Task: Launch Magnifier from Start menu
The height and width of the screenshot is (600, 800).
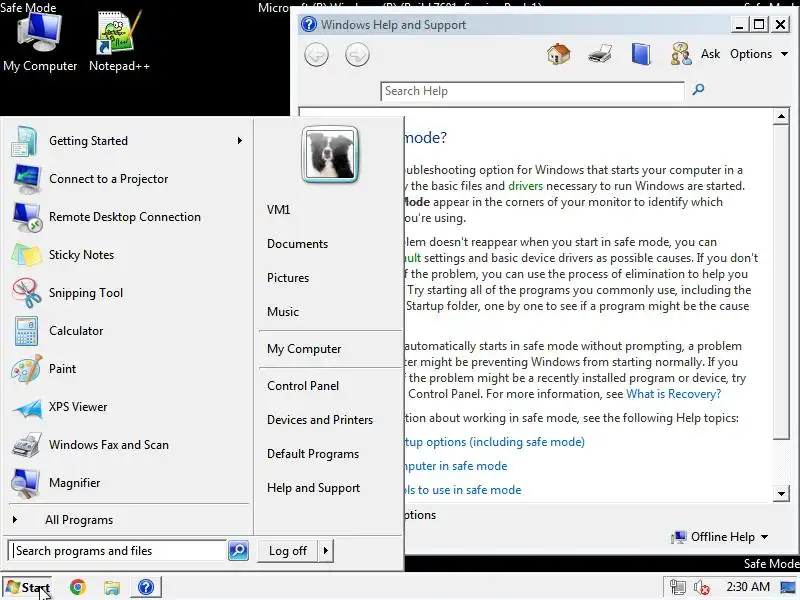Action: point(127,483)
